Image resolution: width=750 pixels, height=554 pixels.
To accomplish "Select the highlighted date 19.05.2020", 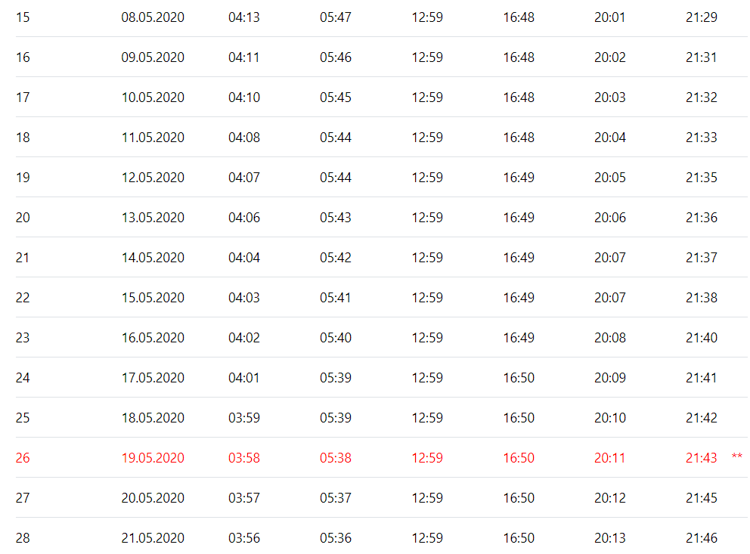I will [x=153, y=458].
